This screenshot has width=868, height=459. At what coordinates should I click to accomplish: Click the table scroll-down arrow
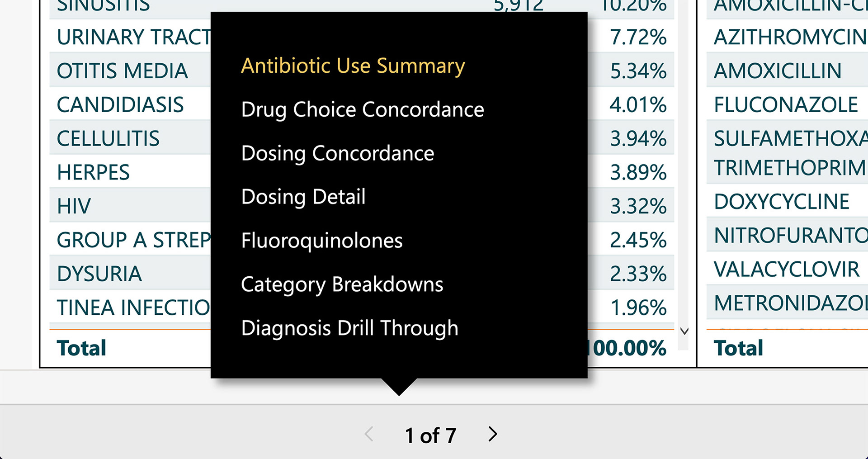[684, 331]
